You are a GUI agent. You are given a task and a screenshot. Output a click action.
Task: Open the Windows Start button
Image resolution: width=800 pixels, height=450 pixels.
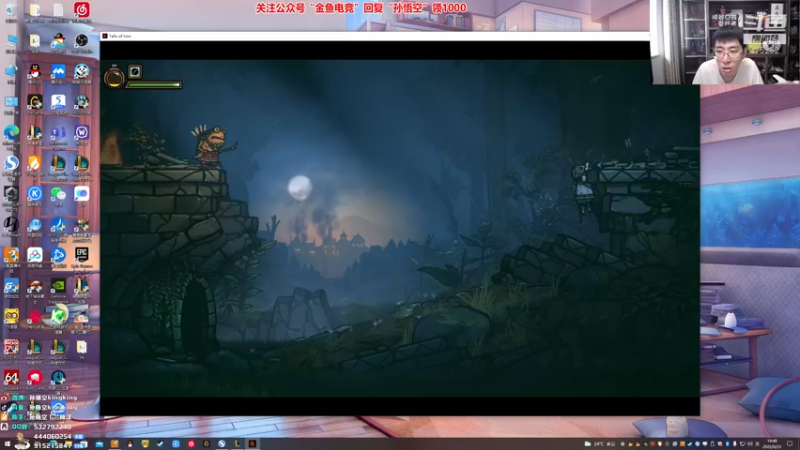coord(7,444)
